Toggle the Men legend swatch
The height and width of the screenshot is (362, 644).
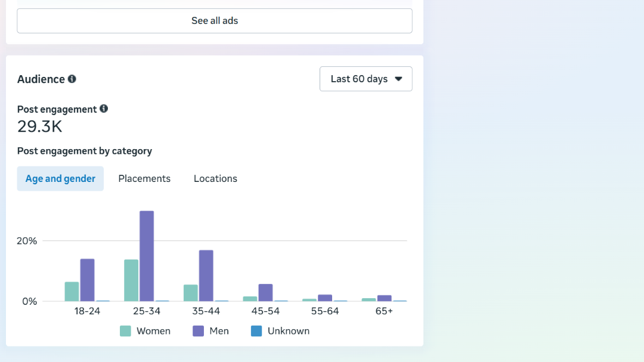point(199,331)
